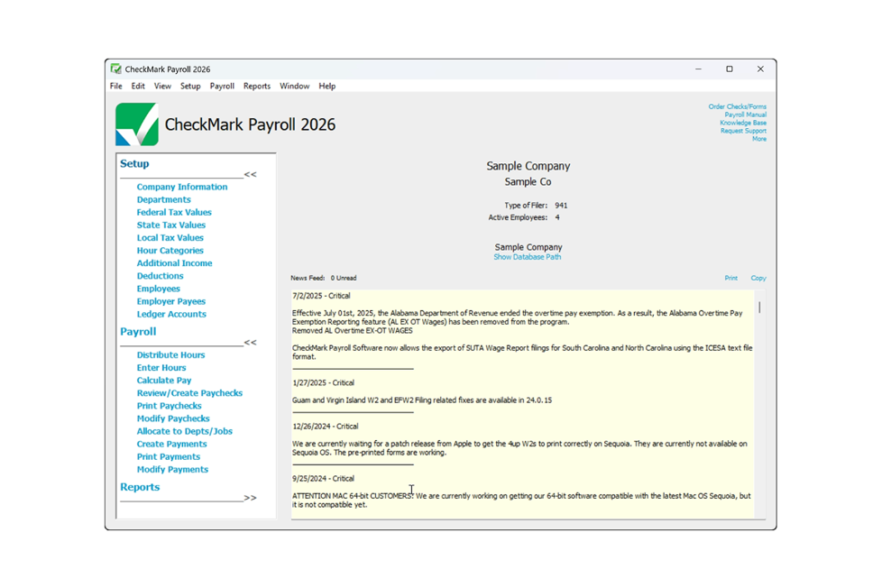Click the news feed scrollbar
Viewport: 882px width, 588px height.
pos(758,307)
